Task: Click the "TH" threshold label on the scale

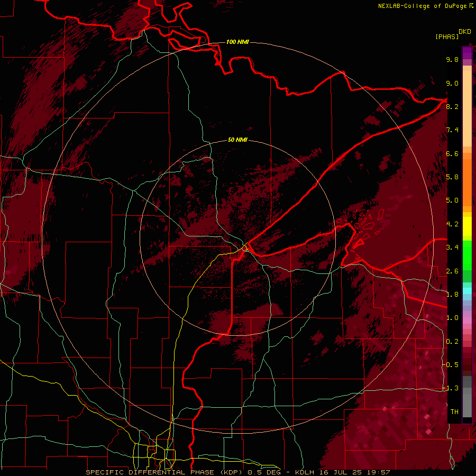Action: (454, 411)
